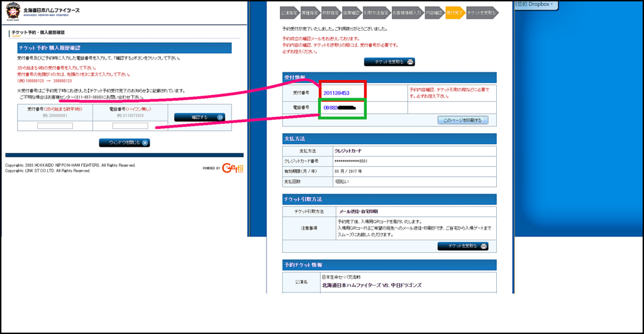The image size is (644, 334).
Task: Select the 引取方法指定 step in progress bar
Action: pos(376,13)
